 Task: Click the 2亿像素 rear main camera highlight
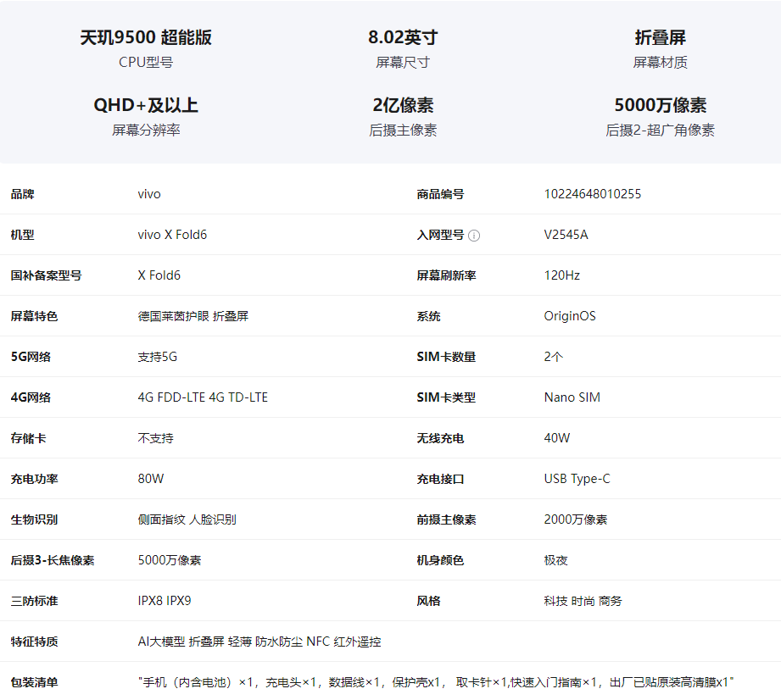point(403,116)
